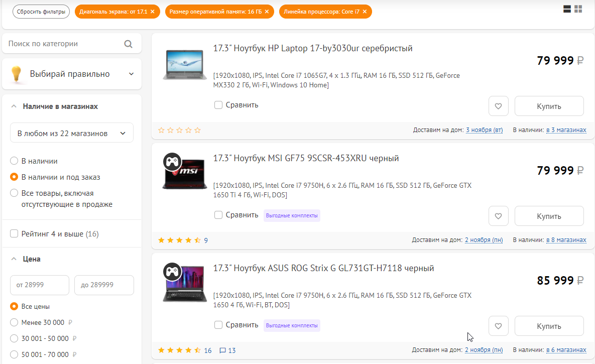Click the до 289999 maximum price field

pos(104,285)
